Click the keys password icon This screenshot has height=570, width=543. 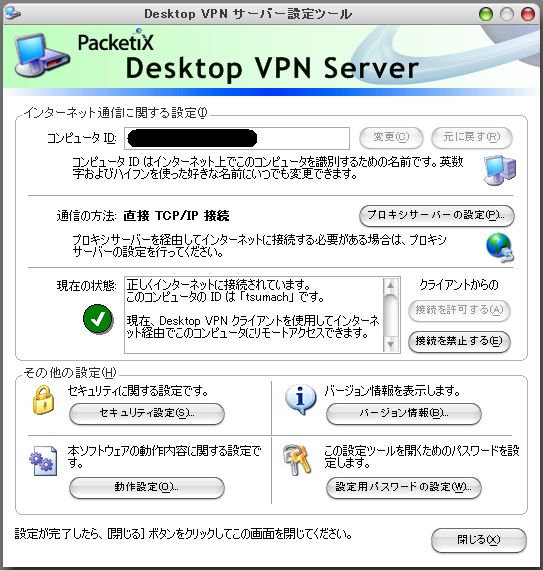(297, 459)
